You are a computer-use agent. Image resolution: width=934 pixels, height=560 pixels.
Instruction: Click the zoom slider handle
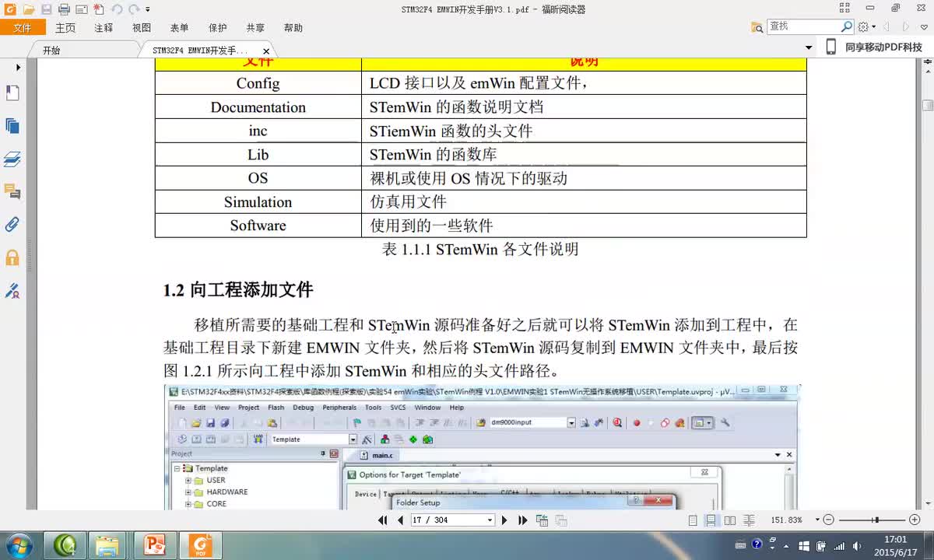(876, 520)
